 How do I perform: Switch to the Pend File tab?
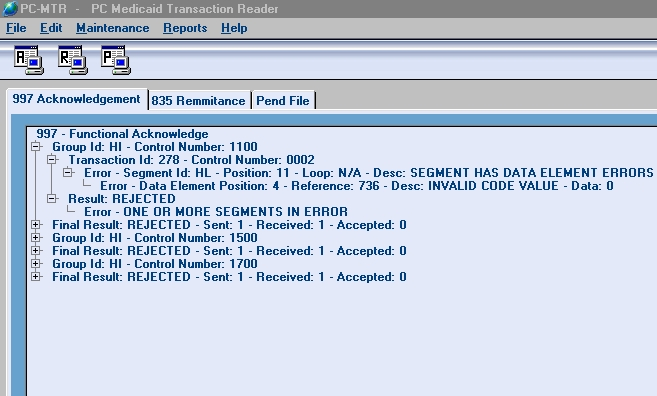pyautogui.click(x=283, y=101)
